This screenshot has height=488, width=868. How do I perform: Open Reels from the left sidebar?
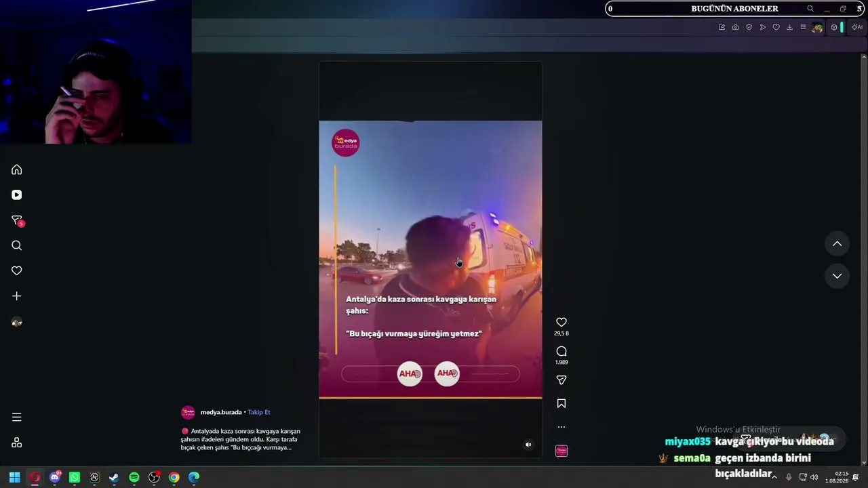17,195
